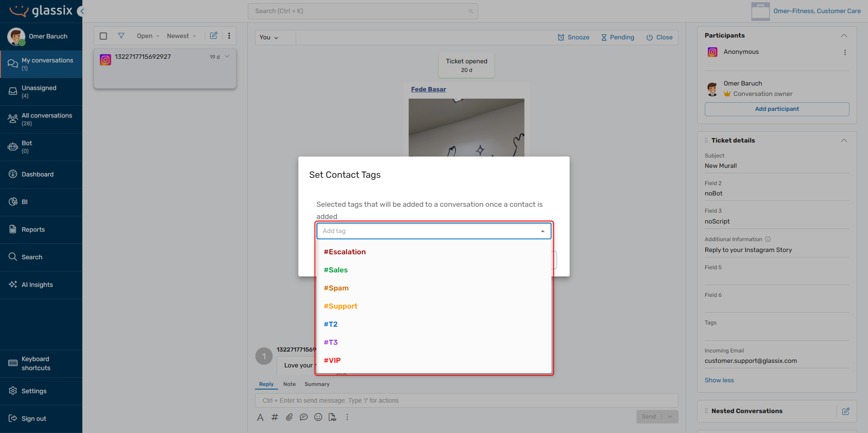Click the message input field

[x=467, y=400]
